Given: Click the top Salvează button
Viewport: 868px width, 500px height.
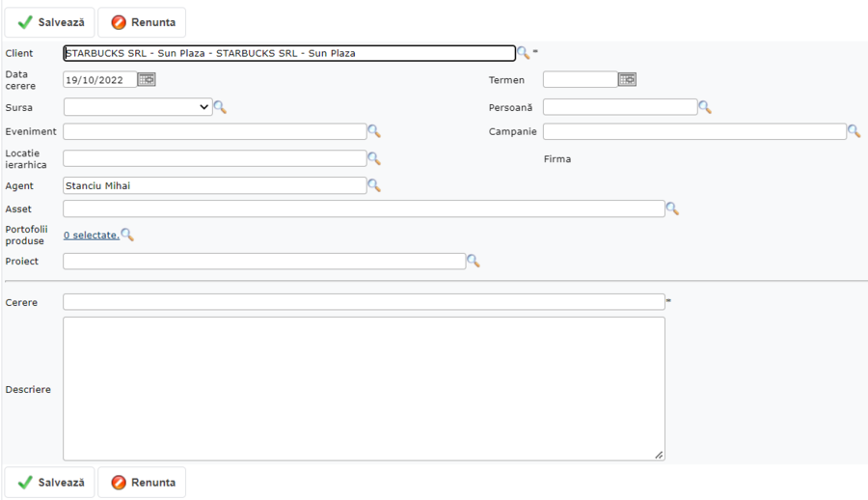Looking at the screenshot, I should [x=50, y=22].
